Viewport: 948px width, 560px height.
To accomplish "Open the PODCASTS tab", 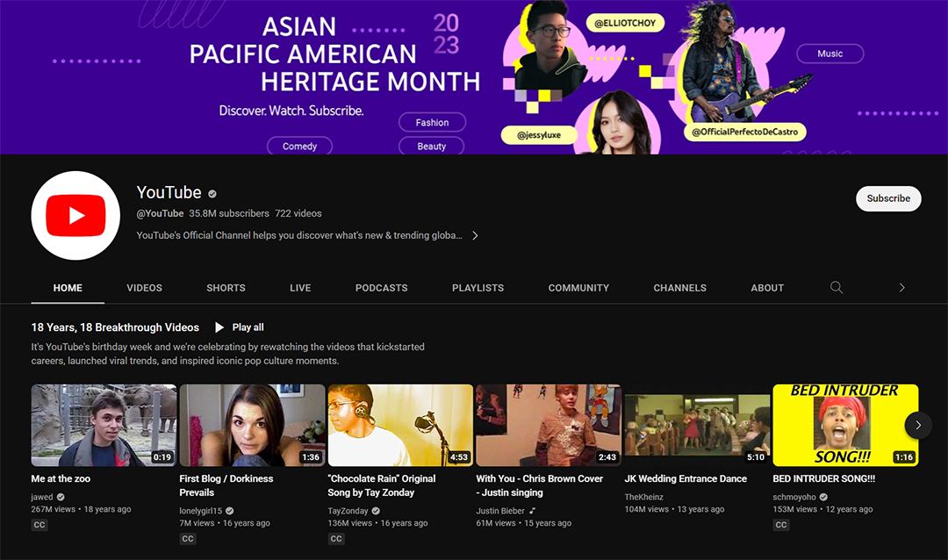I will tap(382, 288).
